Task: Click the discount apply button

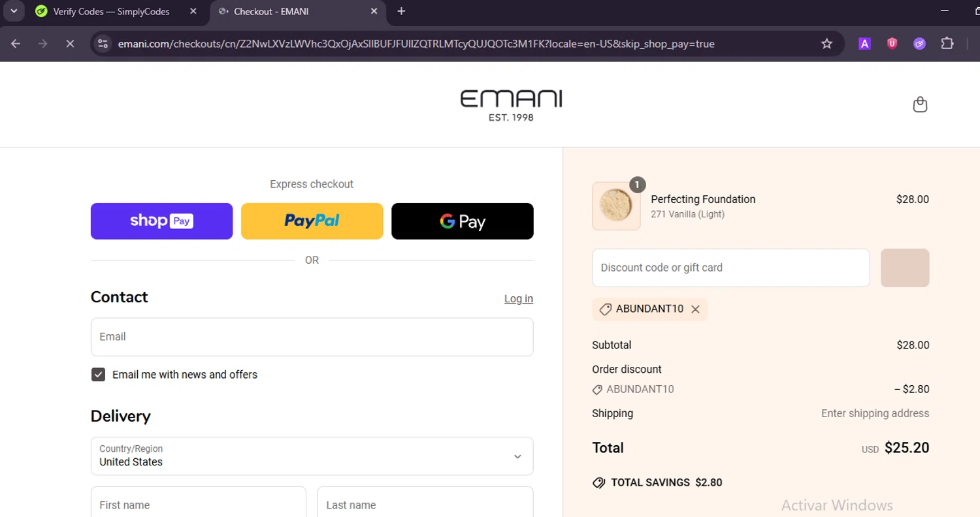Action: tap(905, 268)
